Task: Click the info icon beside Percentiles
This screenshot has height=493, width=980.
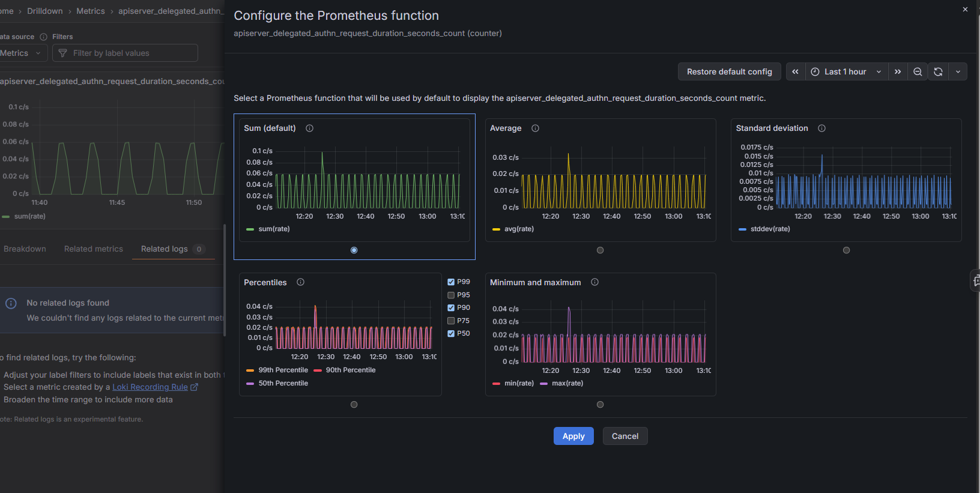Action: [x=300, y=282]
